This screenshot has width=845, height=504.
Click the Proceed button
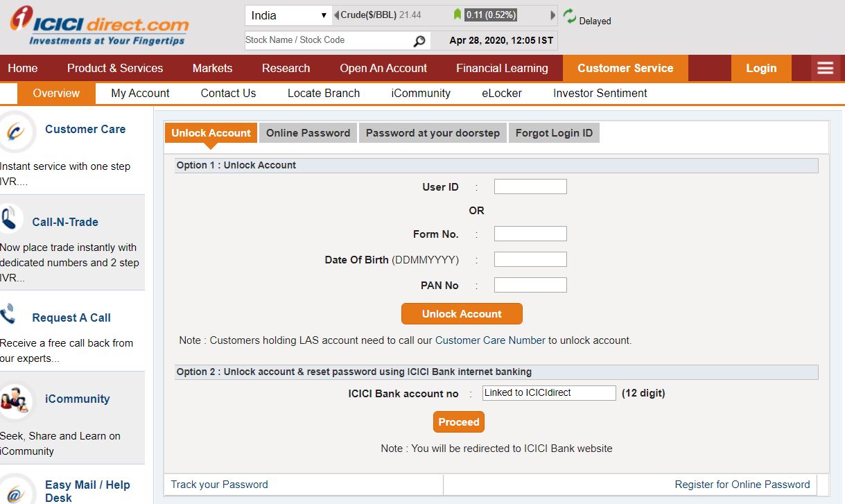click(x=459, y=422)
